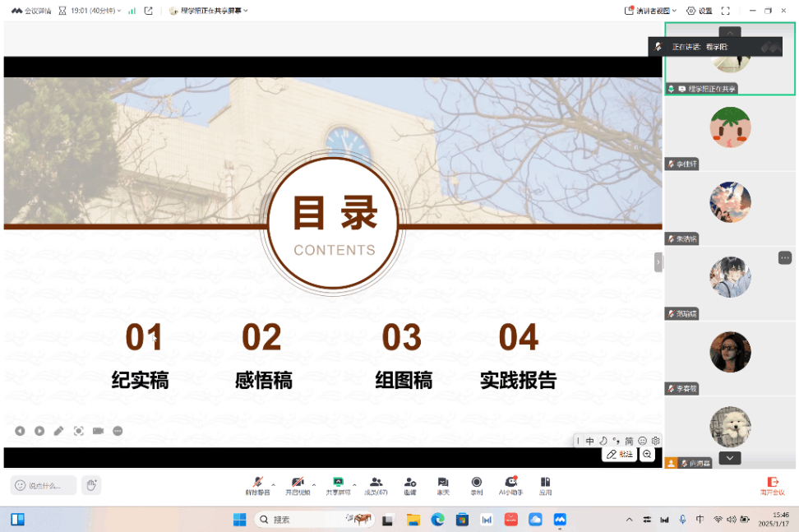Expand the share screen options arrow
Screen dimensions: 799x532
tap(354, 483)
